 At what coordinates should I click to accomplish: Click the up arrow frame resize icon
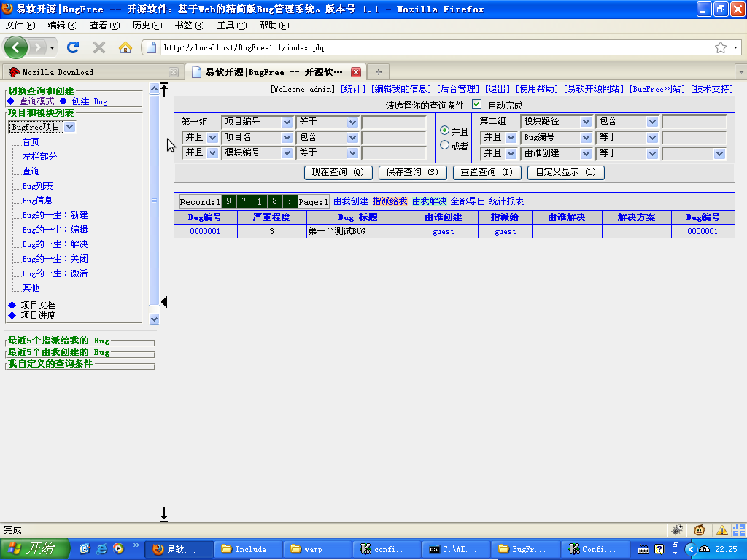tap(164, 90)
